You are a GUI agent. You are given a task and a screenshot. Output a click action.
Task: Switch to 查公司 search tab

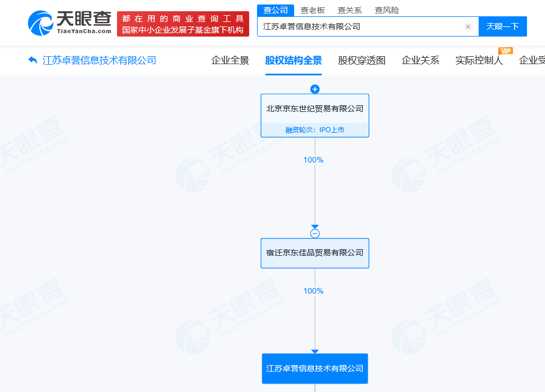click(x=276, y=11)
